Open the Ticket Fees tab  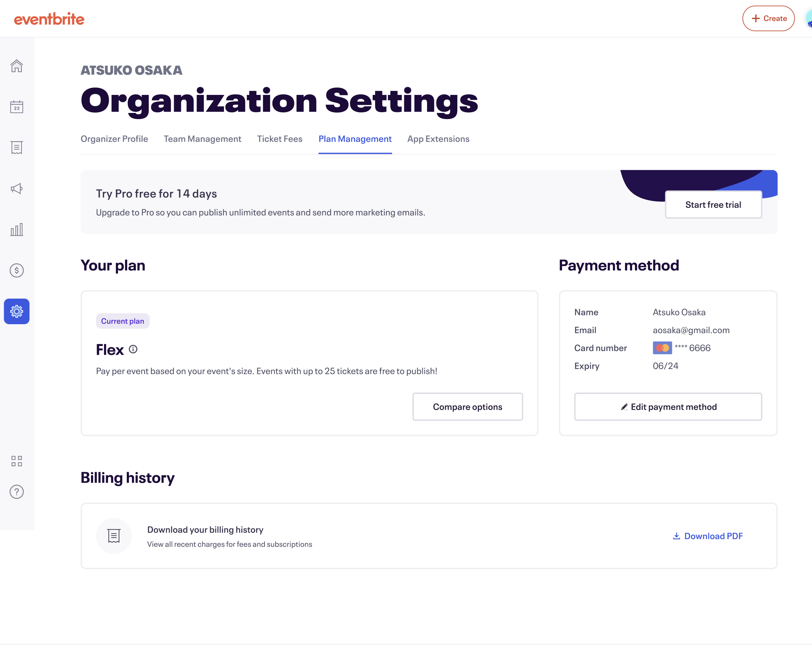[280, 139]
